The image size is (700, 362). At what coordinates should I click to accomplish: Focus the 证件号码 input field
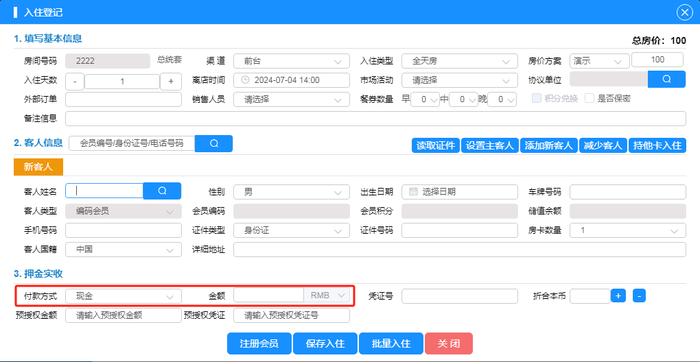[x=459, y=230]
